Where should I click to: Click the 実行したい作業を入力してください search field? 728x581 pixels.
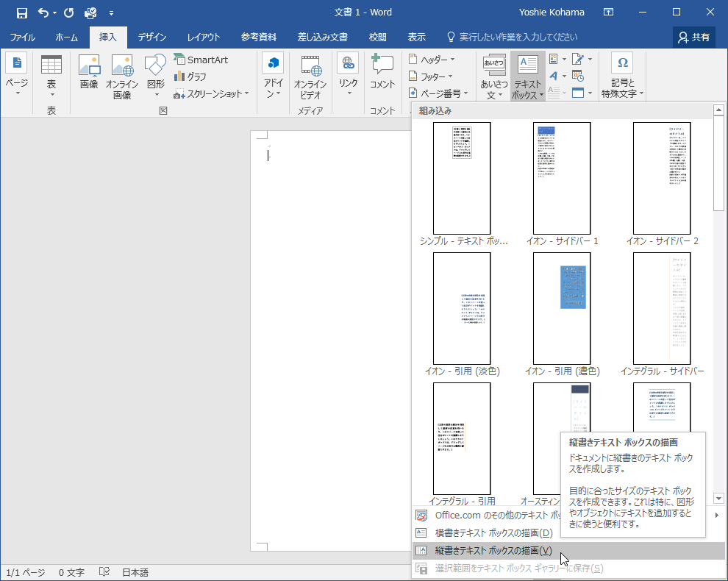[x=518, y=38]
